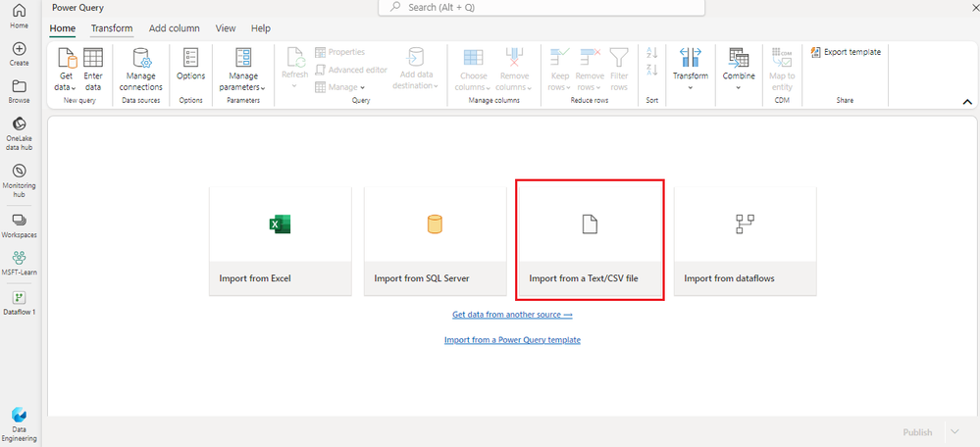
Task: Click the Get data ribbon button
Action: click(x=66, y=70)
